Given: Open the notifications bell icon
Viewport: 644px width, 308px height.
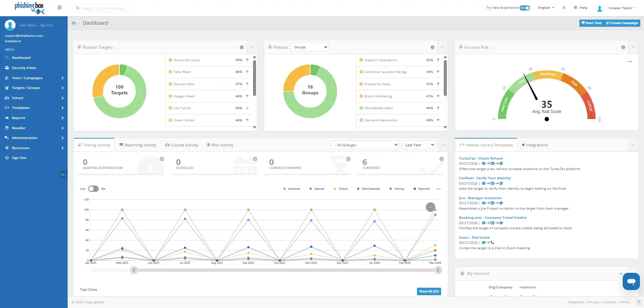Looking at the screenshot, I should point(563,8).
